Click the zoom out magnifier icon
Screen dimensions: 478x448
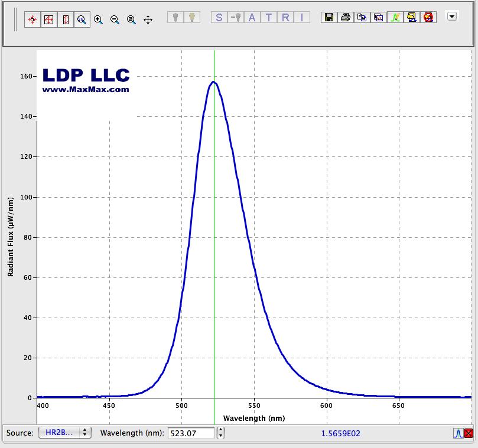point(115,20)
